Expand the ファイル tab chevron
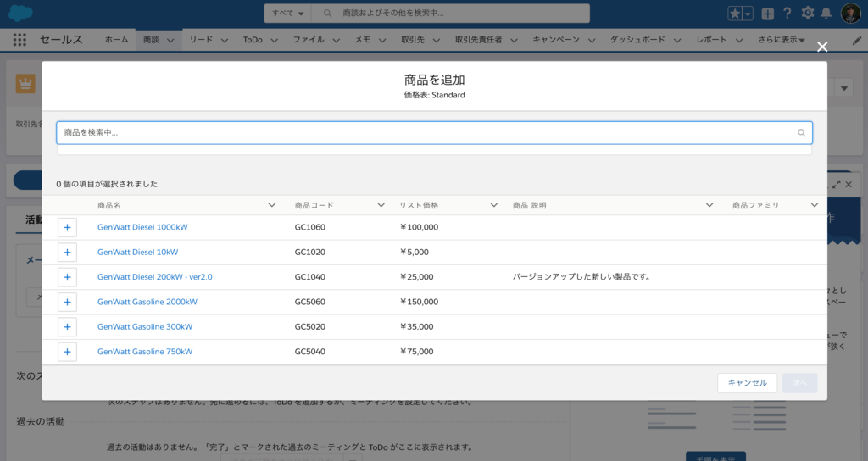 coord(336,41)
